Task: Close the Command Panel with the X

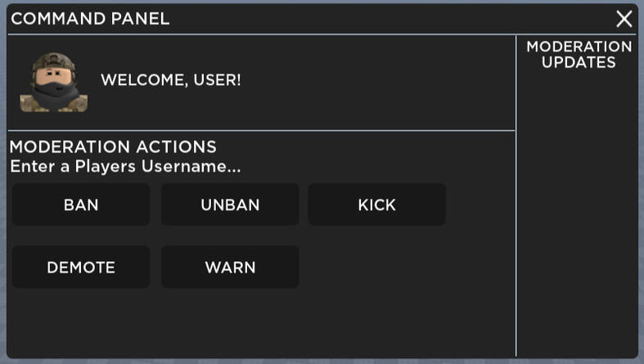Action: [x=624, y=19]
